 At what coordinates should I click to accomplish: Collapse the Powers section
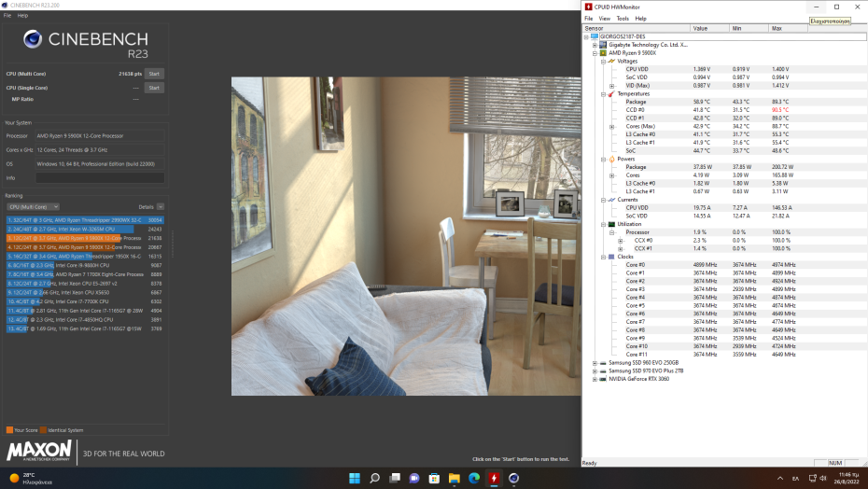click(603, 159)
